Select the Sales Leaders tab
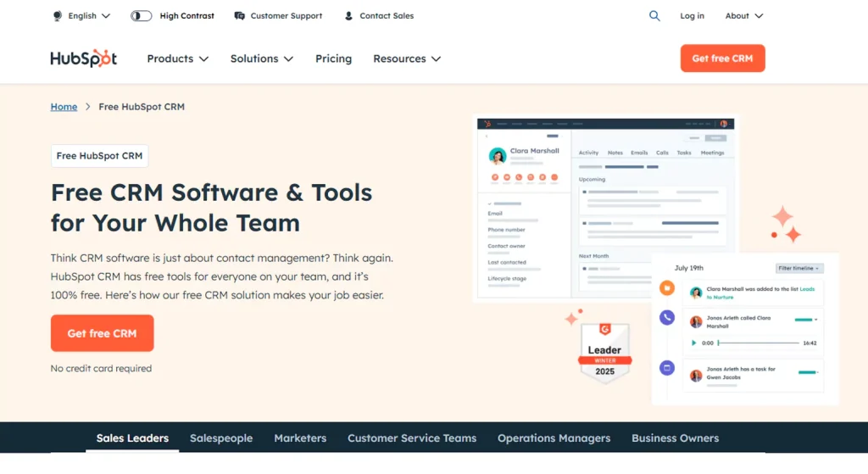 coord(132,438)
